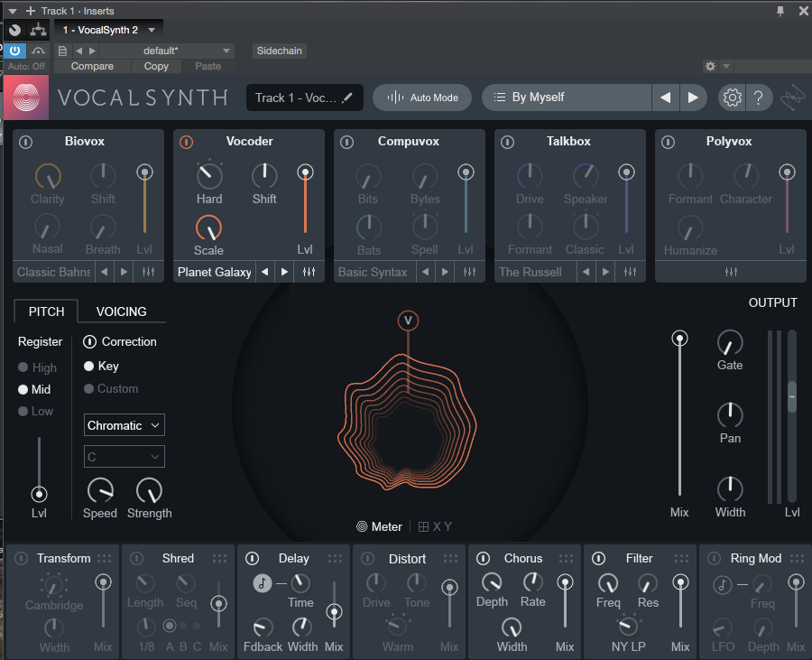The height and width of the screenshot is (660, 812).
Task: Edit the Track 1 - Voc… name field
Action: 305,98
